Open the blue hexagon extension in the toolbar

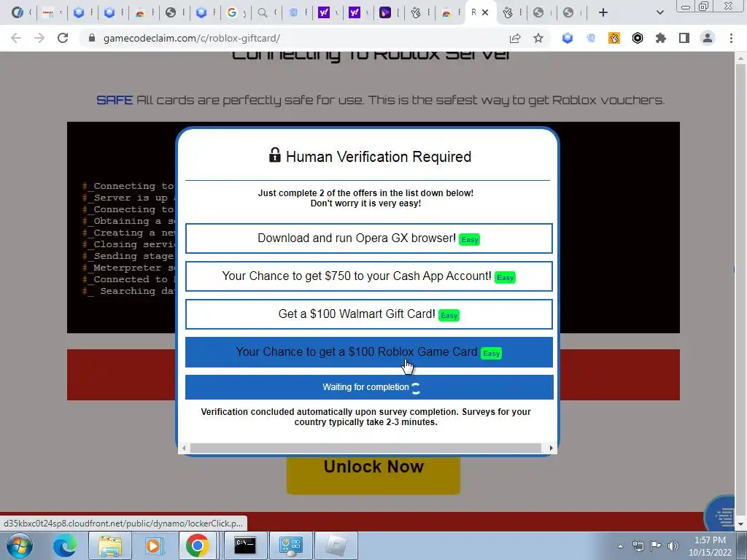[x=567, y=38]
